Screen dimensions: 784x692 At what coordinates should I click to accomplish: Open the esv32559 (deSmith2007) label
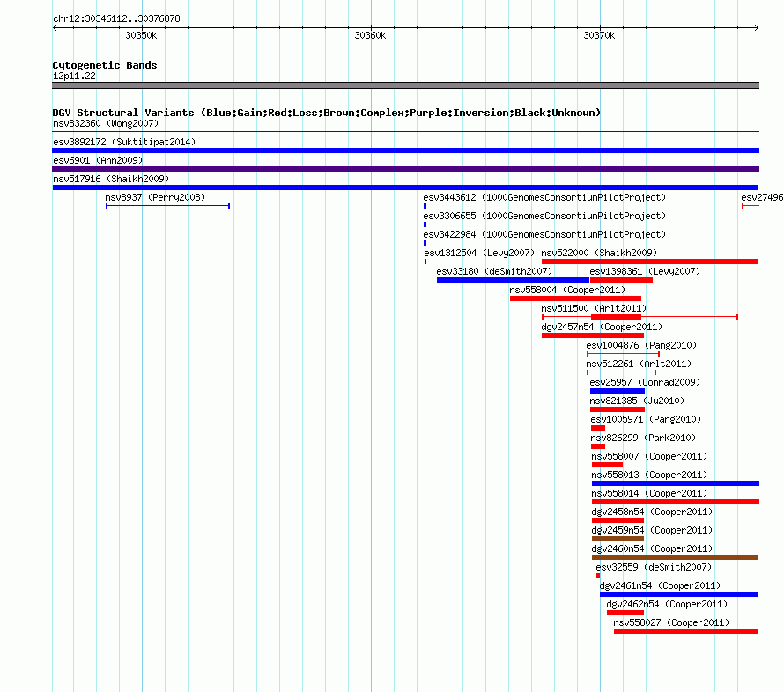(x=654, y=567)
